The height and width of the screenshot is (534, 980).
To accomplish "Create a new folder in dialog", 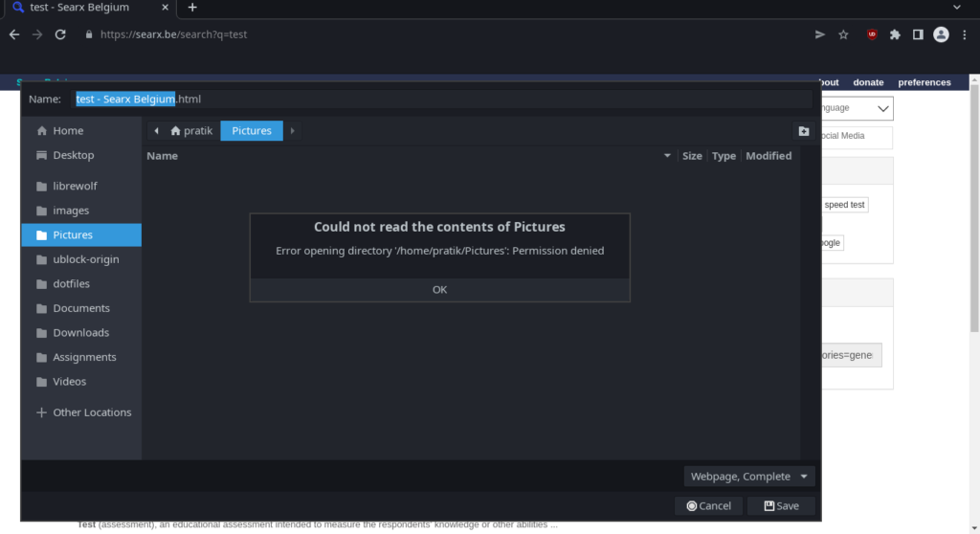I will pos(804,131).
